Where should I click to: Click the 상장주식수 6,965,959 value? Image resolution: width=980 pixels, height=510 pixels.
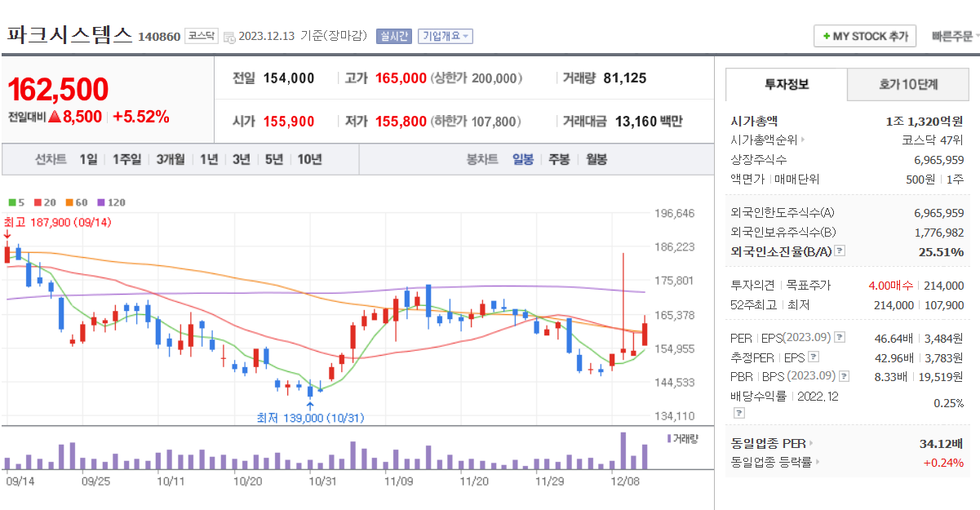click(x=938, y=159)
